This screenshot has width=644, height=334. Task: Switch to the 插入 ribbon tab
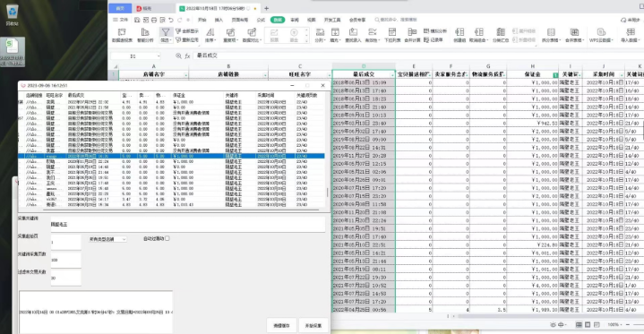click(x=219, y=20)
